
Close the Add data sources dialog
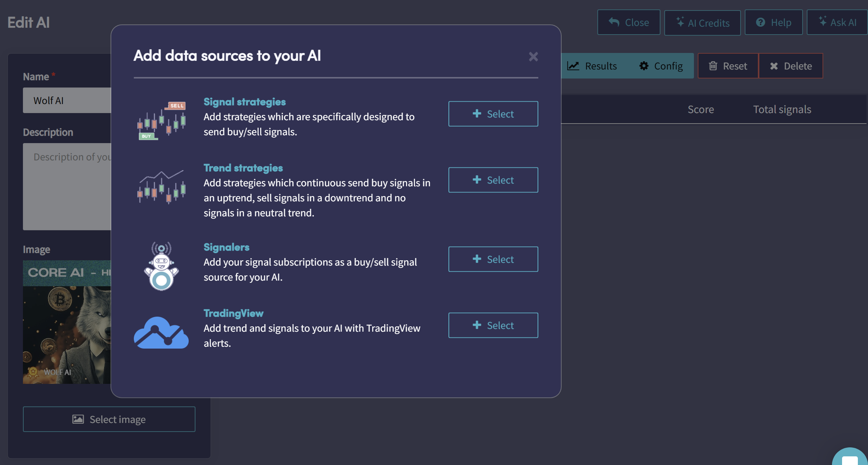pos(533,56)
